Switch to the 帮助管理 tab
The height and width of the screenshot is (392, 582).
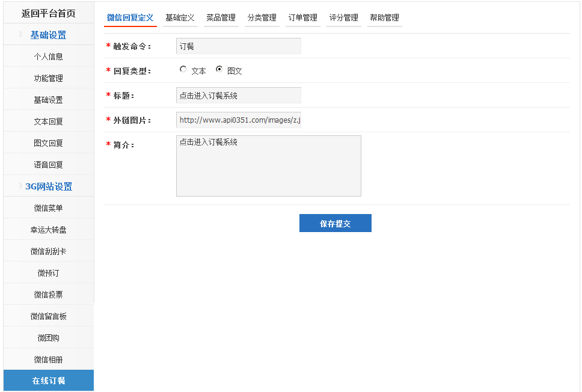click(x=384, y=18)
